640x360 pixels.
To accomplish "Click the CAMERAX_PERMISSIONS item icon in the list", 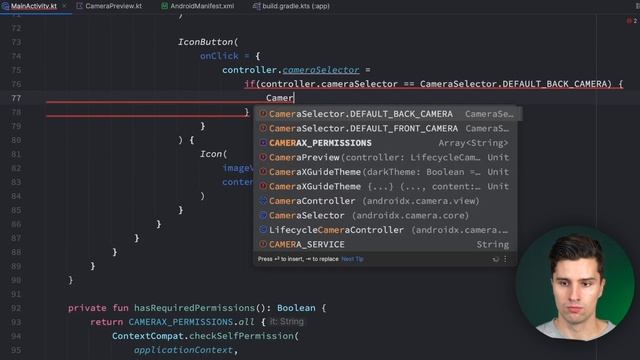I will [263, 143].
